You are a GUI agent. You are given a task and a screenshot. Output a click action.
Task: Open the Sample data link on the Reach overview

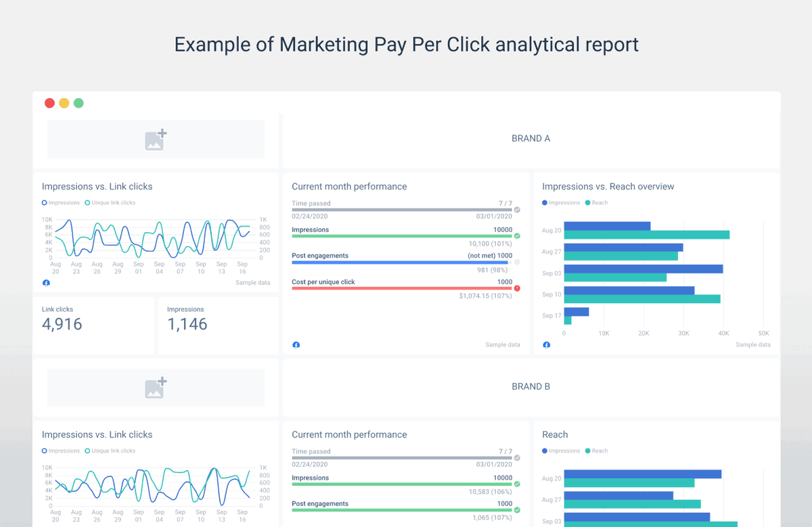point(753,344)
